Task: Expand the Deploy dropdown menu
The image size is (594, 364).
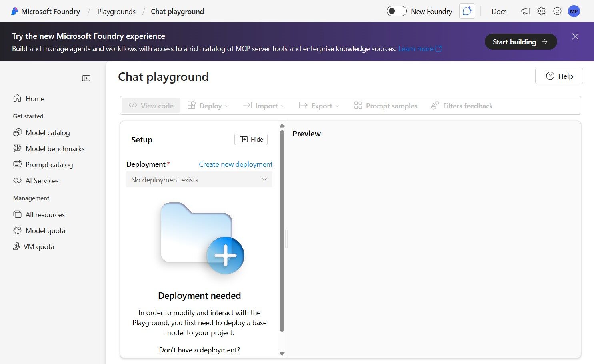Action: [208, 106]
